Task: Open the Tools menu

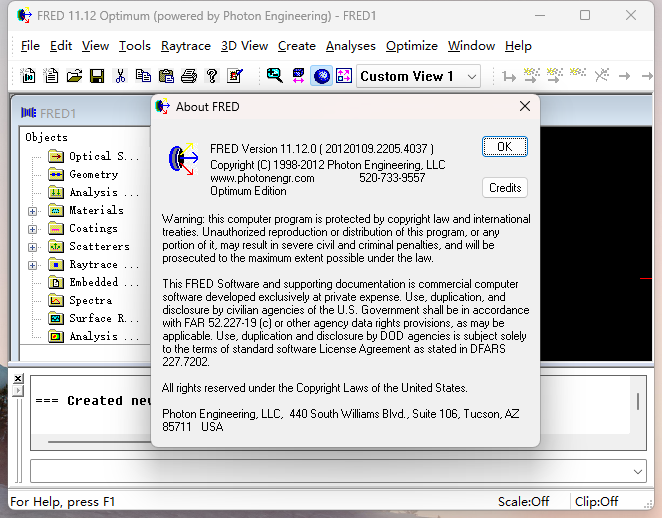Action: (x=135, y=46)
